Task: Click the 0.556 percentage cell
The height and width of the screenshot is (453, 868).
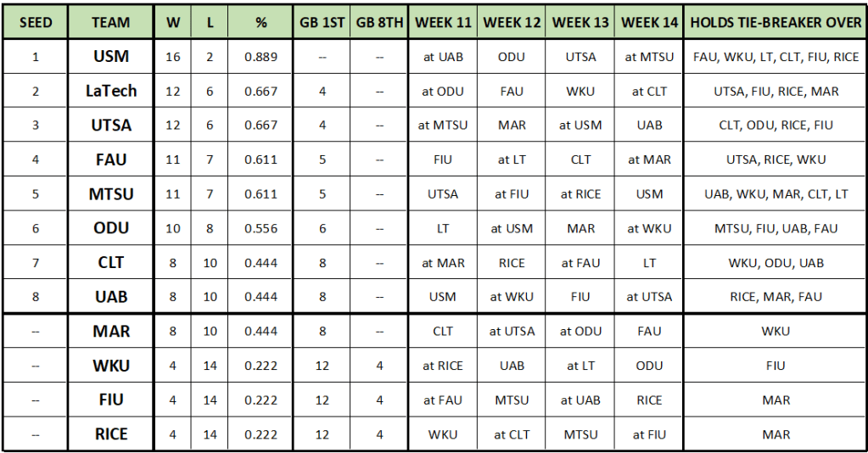Action: coord(260,228)
